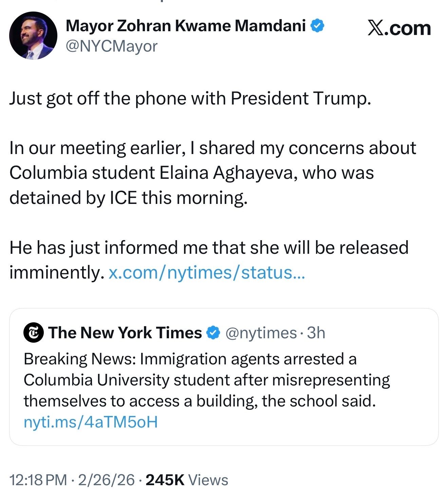Open the nyti.ms/4aTM5oH link
Image resolution: width=448 pixels, height=494 pixels.
tap(91, 422)
